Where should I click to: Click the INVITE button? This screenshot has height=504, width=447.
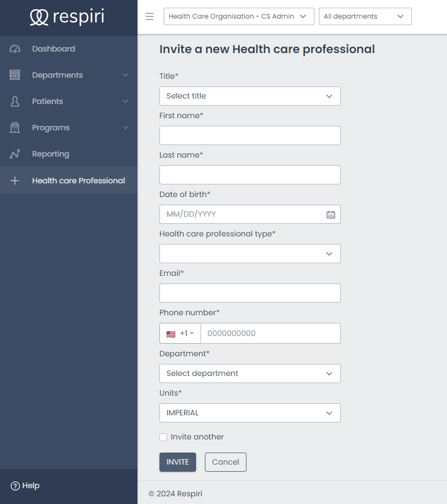(x=177, y=462)
